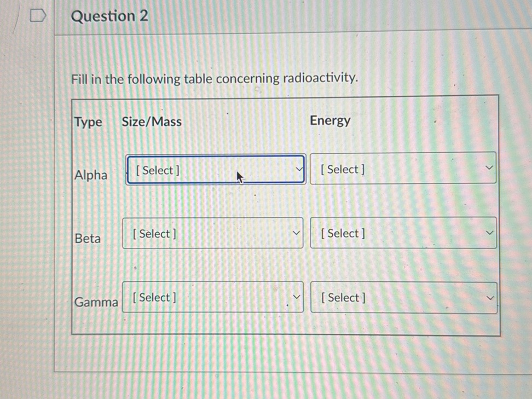Click the Type column header
The height and width of the screenshot is (399, 532).
[x=88, y=122]
